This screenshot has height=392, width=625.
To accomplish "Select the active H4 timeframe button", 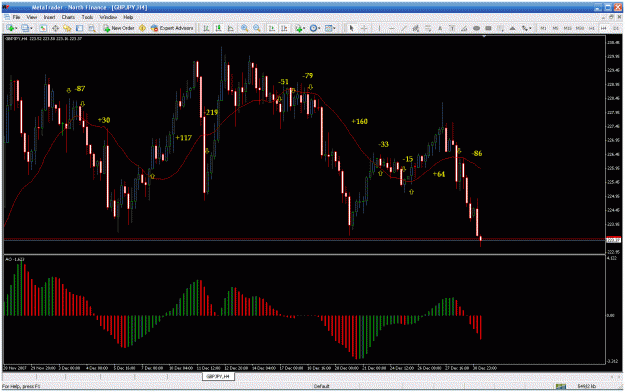I will 603,28.
